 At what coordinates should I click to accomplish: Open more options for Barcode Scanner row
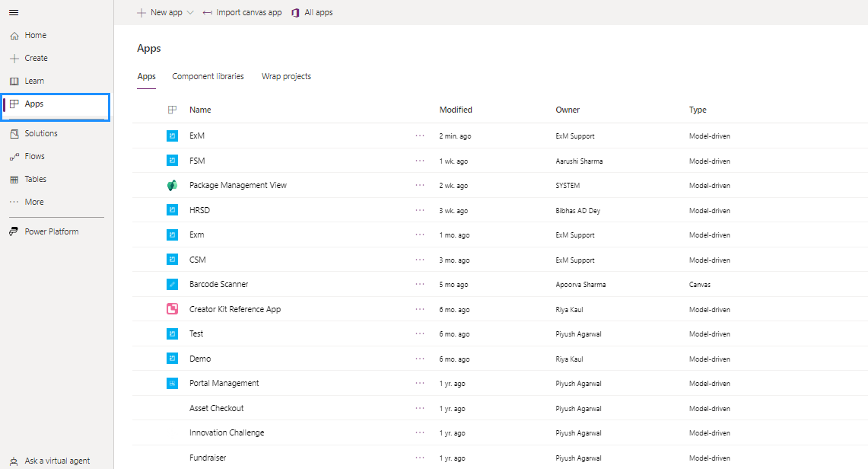coord(420,284)
